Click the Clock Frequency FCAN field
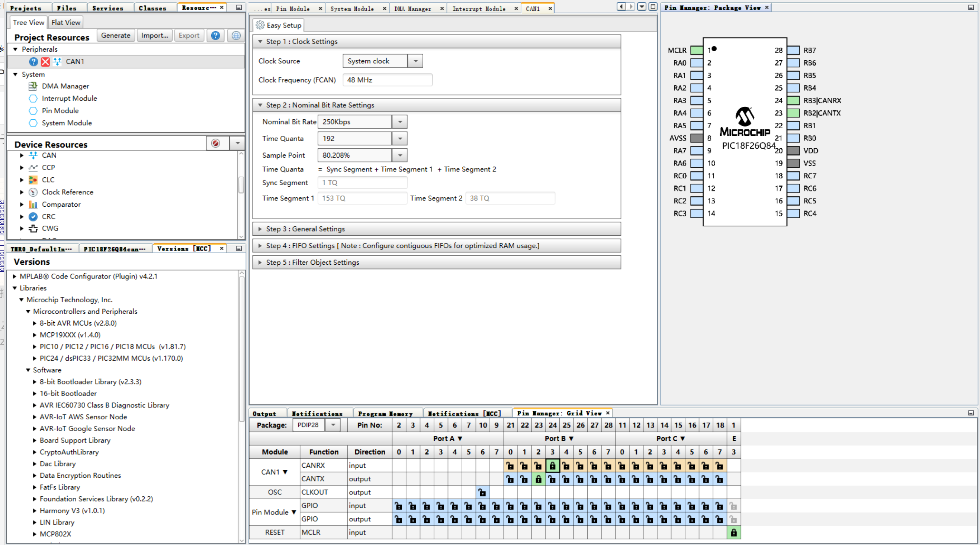 [387, 80]
